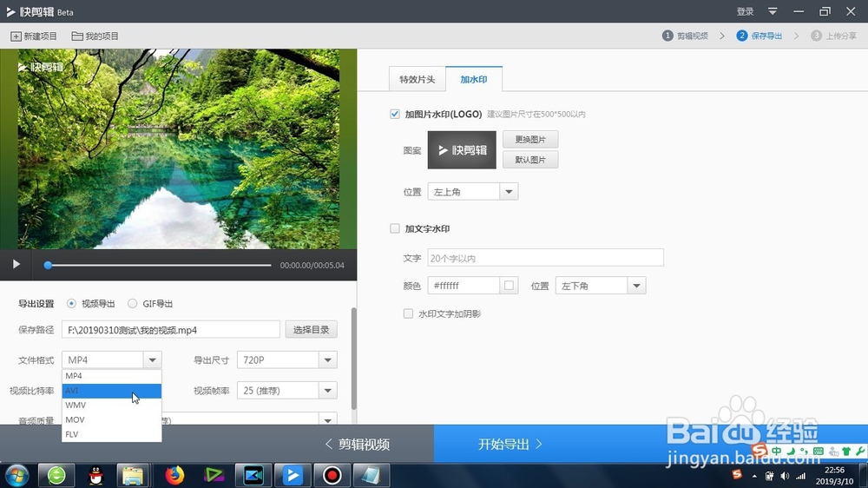Select 视频导出 radio option
This screenshot has width=868, height=488.
pyautogui.click(x=71, y=304)
